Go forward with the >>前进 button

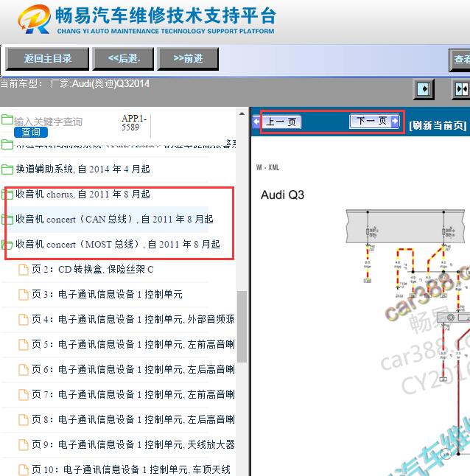[x=188, y=59]
